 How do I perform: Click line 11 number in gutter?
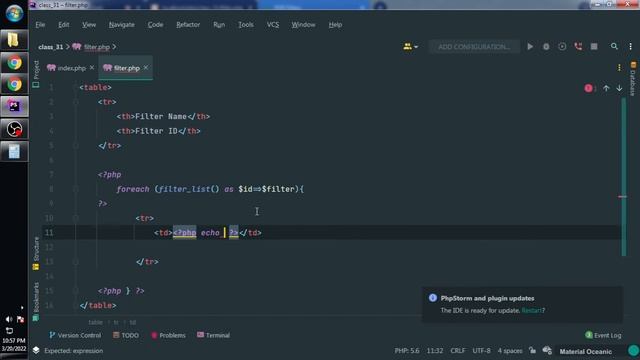pos(49,233)
